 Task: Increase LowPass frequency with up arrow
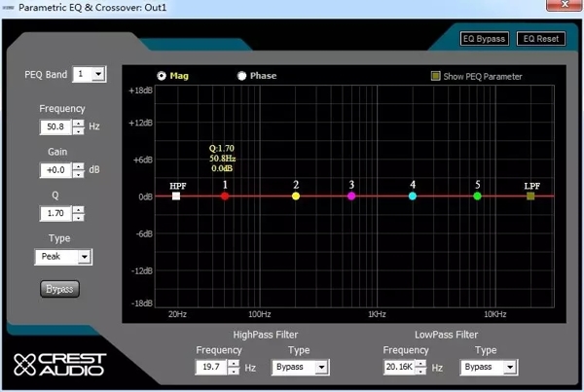[x=420, y=364]
